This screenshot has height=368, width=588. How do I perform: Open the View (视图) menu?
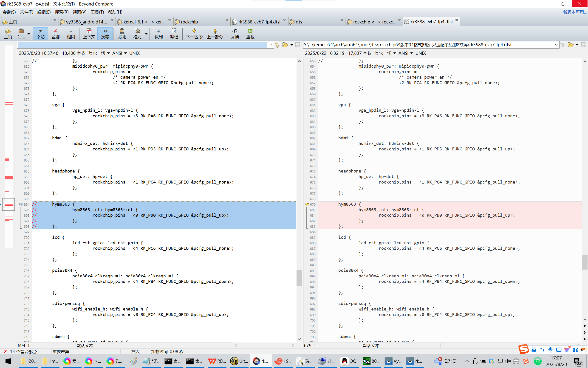click(79, 12)
